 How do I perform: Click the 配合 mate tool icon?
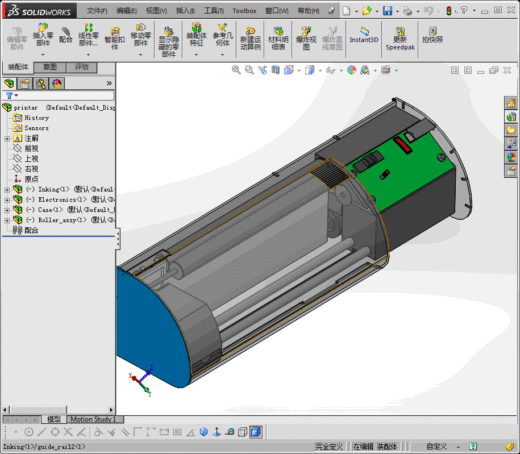click(x=66, y=35)
